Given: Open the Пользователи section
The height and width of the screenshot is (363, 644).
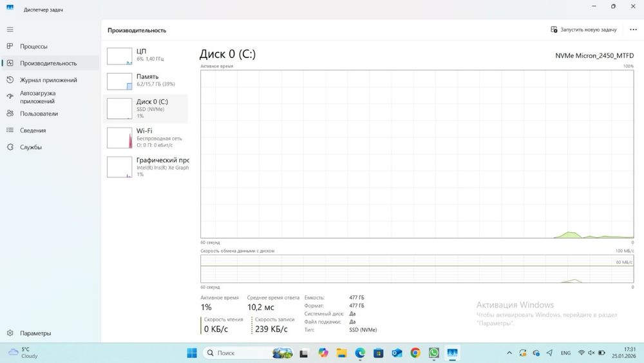Looking at the screenshot, I should click(50, 113).
